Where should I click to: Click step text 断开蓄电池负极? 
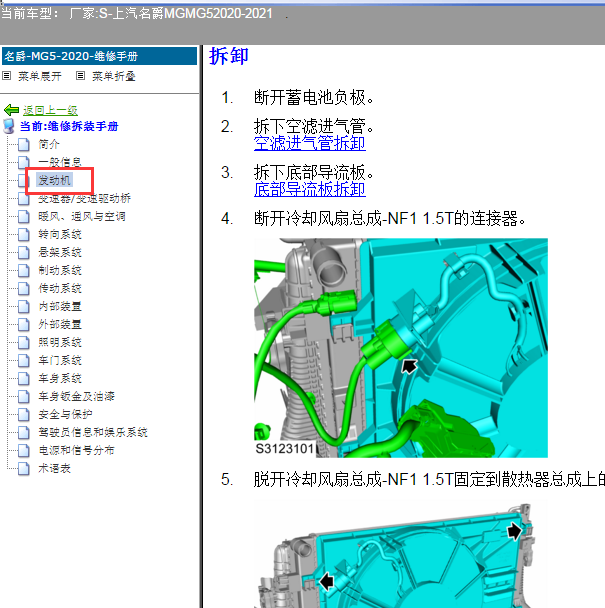pyautogui.click(x=314, y=97)
